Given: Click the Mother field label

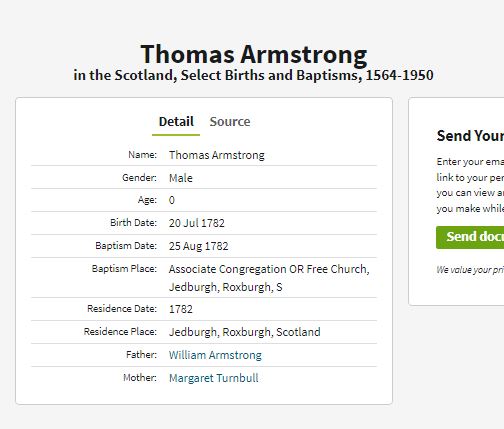Looking at the screenshot, I should (x=140, y=378).
